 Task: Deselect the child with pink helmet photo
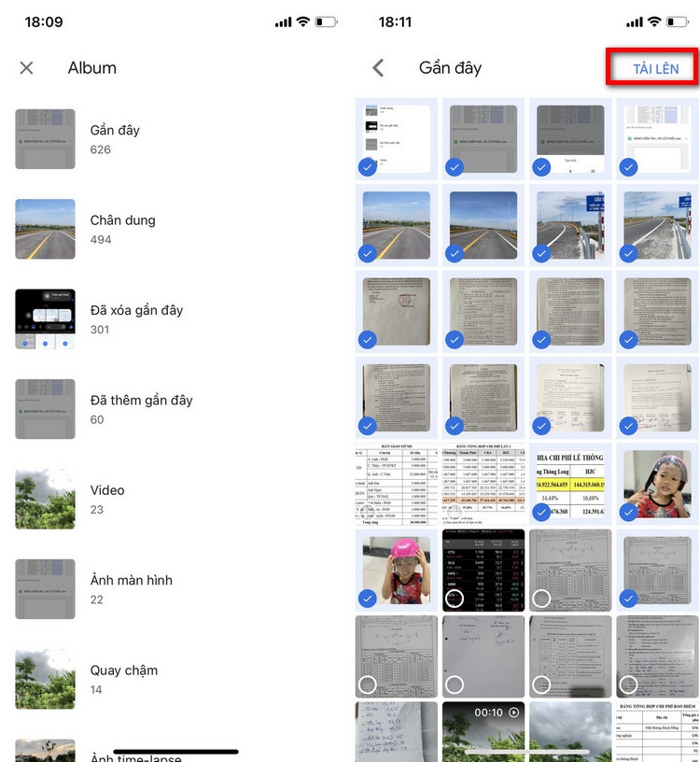coord(397,570)
